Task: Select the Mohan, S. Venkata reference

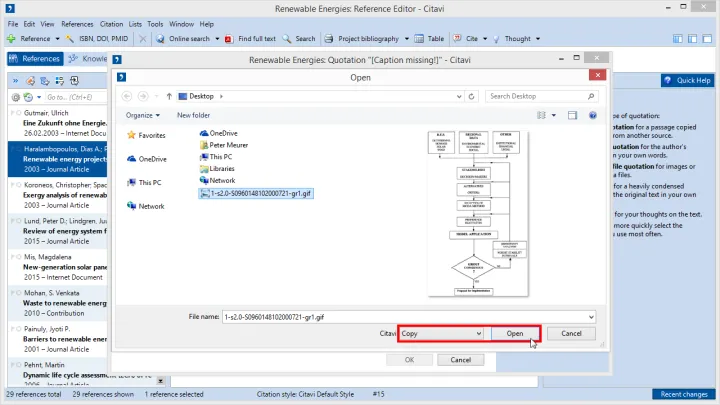Action: [x=57, y=303]
